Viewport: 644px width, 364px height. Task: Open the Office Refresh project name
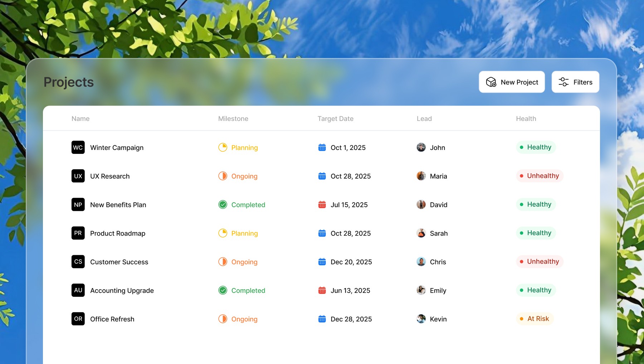(x=112, y=319)
